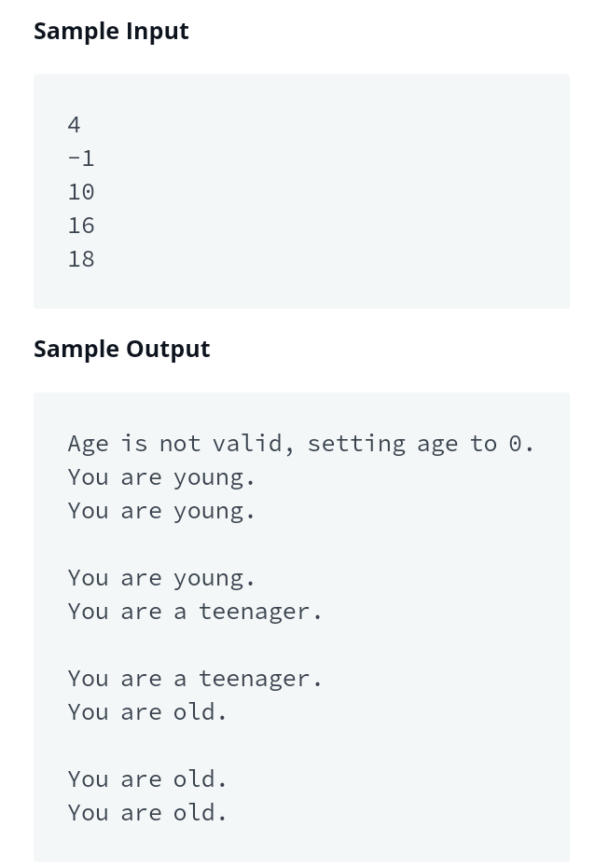Click the first 'You are a teenager.' line
The image size is (595, 868).
pyautogui.click(x=195, y=613)
